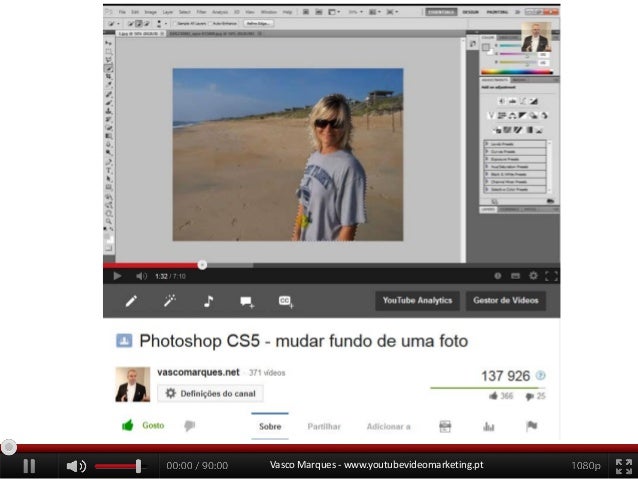Mute the outer player speaker icon

76,466
